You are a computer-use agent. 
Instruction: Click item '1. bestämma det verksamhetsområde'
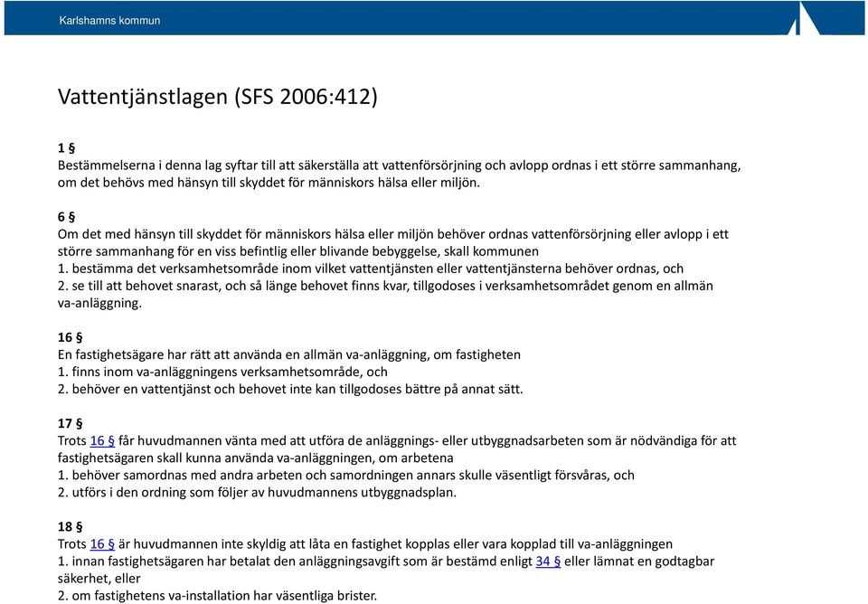(371, 269)
